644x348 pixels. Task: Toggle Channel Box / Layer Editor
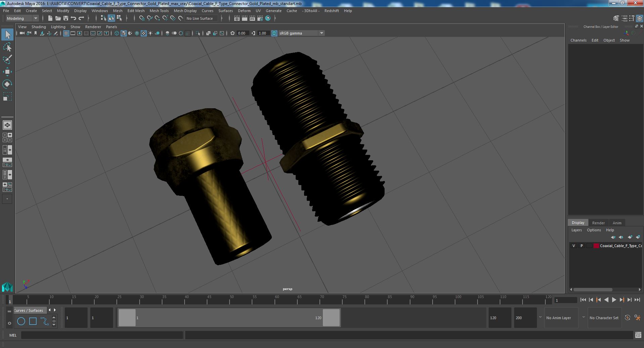click(640, 18)
